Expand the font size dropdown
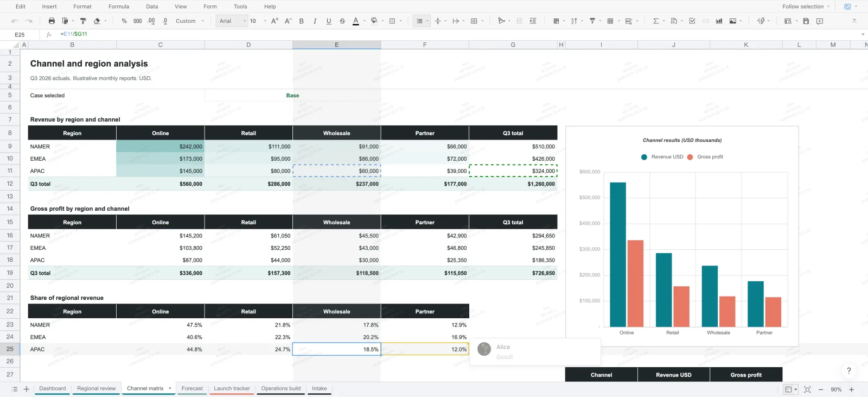 pos(265,21)
